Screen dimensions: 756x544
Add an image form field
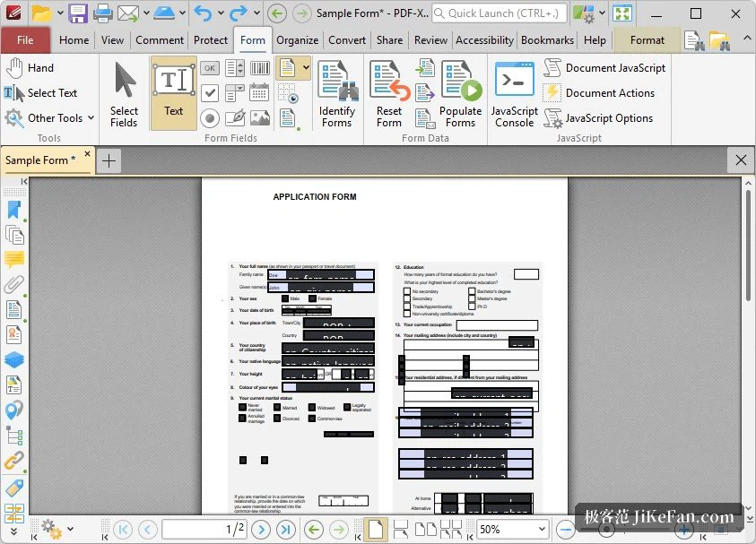coord(260,118)
